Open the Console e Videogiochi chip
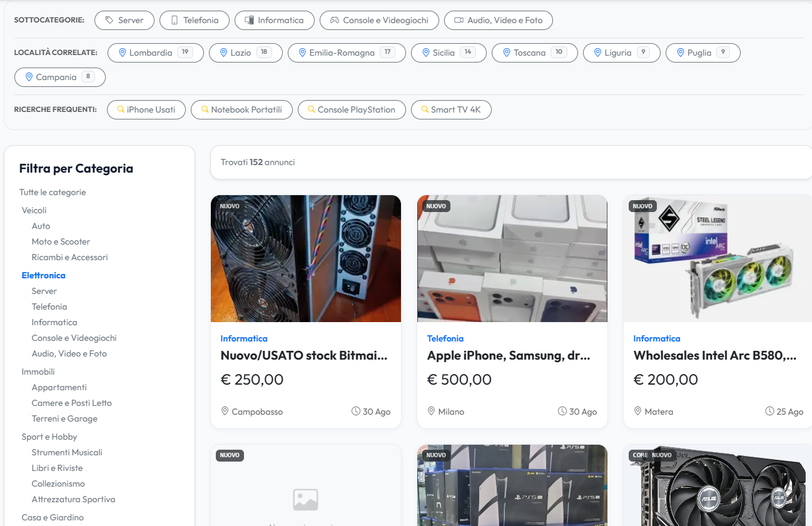Viewport: 812px width, 526px height. tap(379, 20)
